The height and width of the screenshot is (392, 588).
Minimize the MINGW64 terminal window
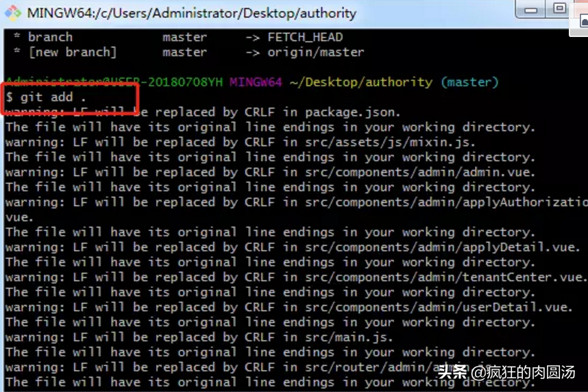click(530, 9)
